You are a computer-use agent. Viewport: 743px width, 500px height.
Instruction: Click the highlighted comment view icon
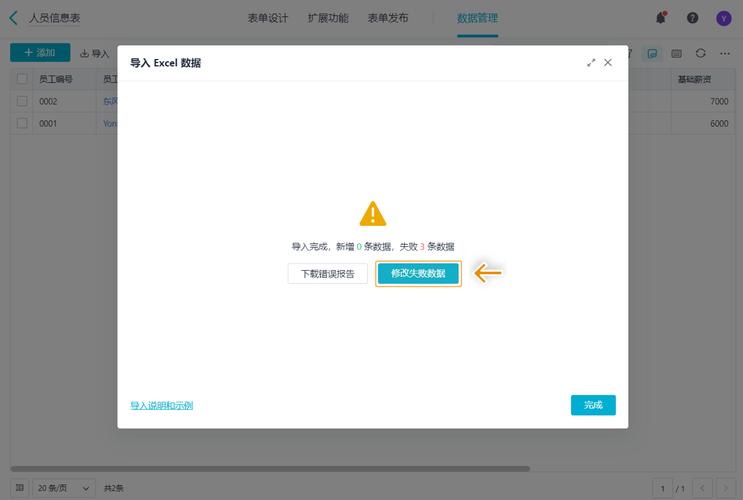point(652,53)
